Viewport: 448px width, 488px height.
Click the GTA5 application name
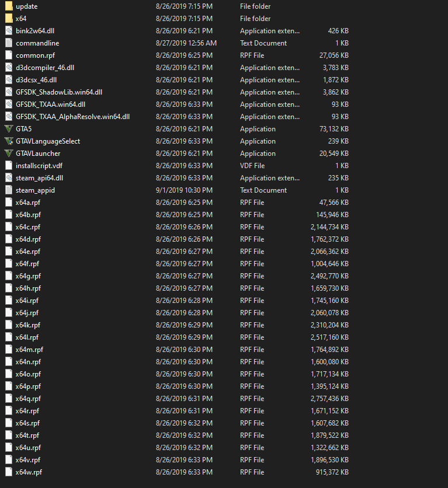pos(24,129)
